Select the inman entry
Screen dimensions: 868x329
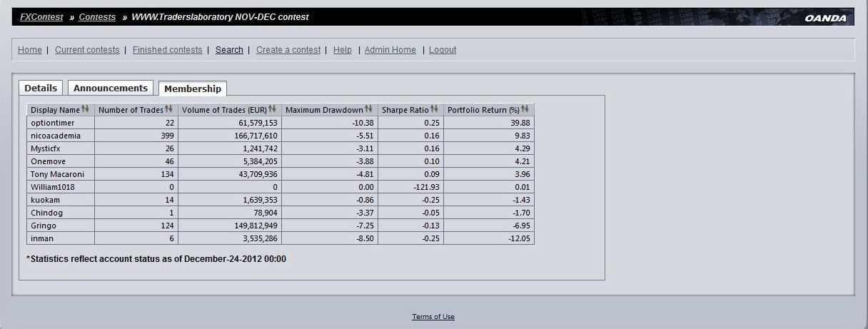tap(42, 238)
